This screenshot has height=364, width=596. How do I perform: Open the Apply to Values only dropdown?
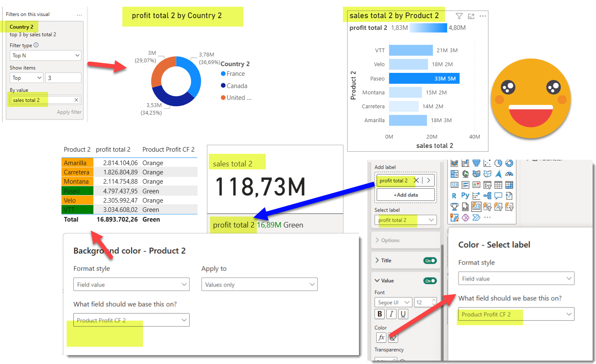259,285
